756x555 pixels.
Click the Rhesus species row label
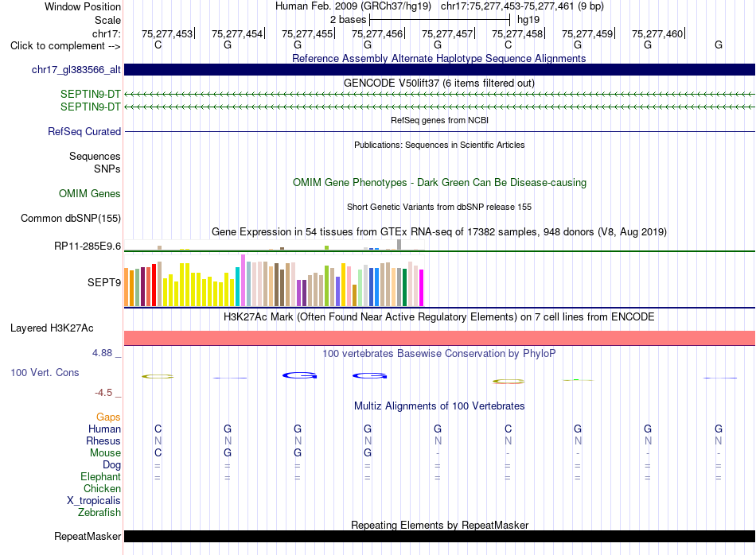[x=103, y=441]
